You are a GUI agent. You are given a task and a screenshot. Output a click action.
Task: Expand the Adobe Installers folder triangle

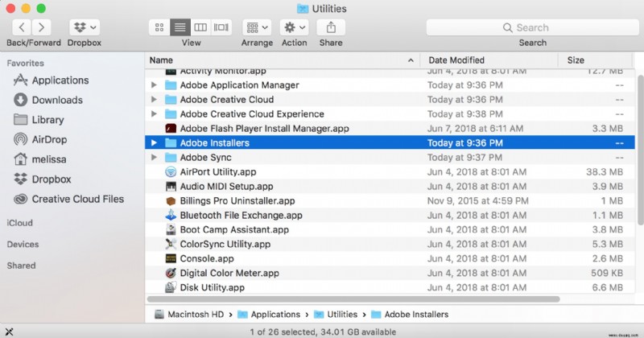[x=154, y=143]
